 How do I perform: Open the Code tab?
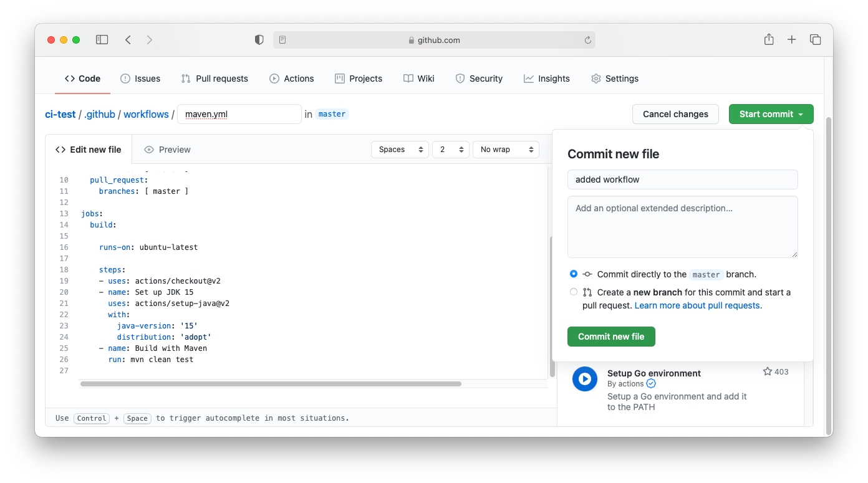pyautogui.click(x=82, y=79)
